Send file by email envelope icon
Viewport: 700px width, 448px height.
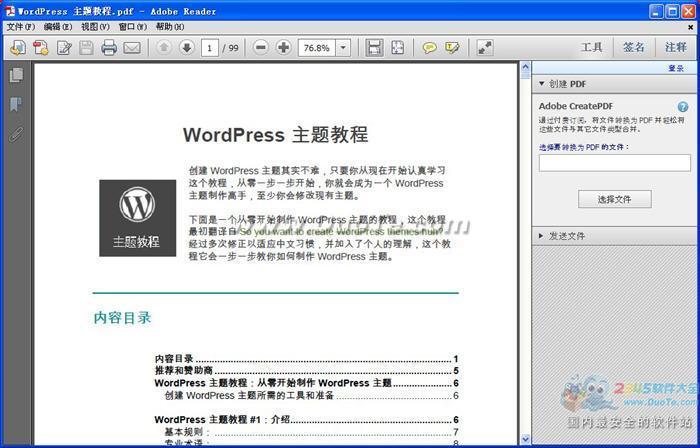[x=132, y=47]
